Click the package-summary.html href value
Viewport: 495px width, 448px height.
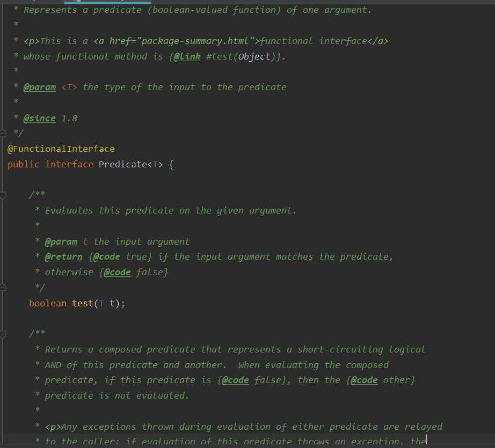(194, 41)
